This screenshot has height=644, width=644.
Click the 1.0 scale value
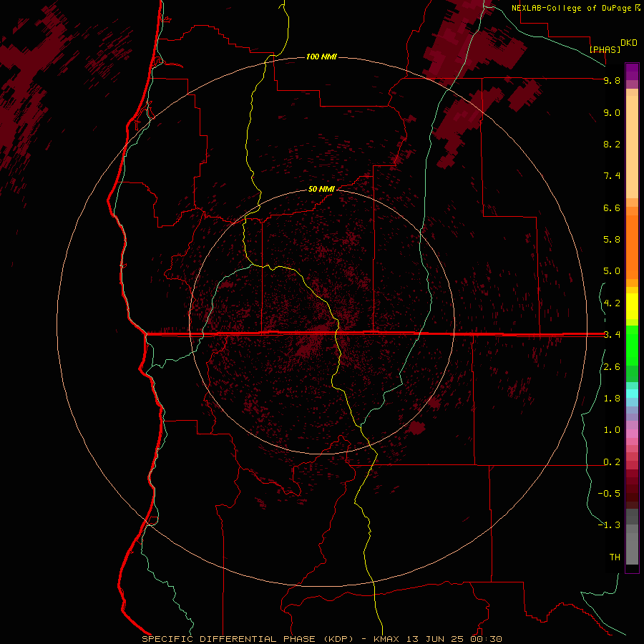click(612, 430)
